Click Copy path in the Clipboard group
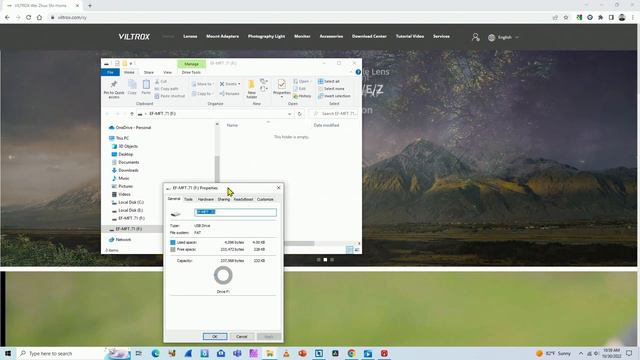 [x=167, y=89]
